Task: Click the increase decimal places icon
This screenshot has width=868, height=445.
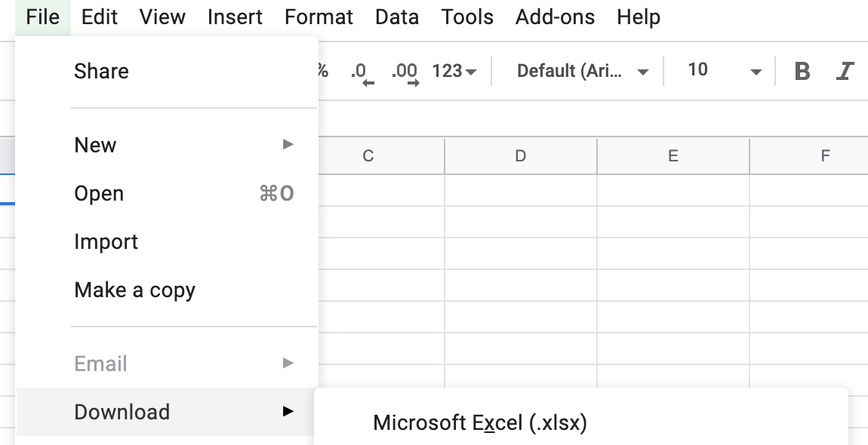Action: 405,72
